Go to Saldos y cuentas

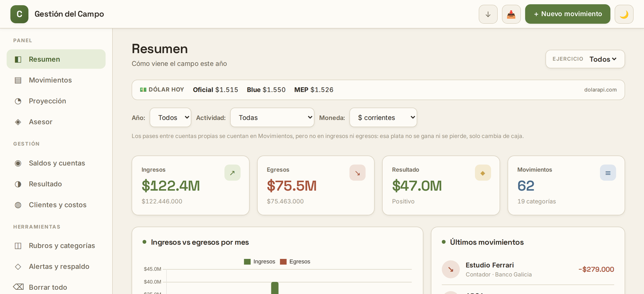tap(56, 163)
